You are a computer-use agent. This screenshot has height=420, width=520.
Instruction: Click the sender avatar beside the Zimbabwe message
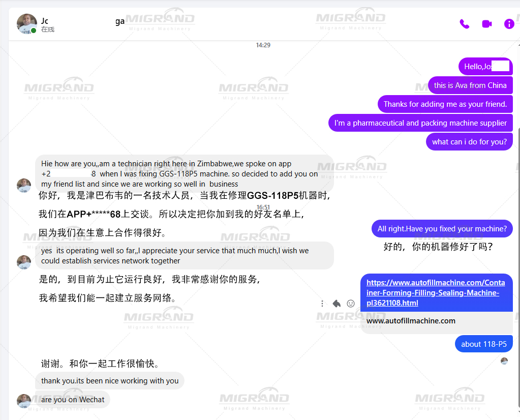(x=24, y=186)
